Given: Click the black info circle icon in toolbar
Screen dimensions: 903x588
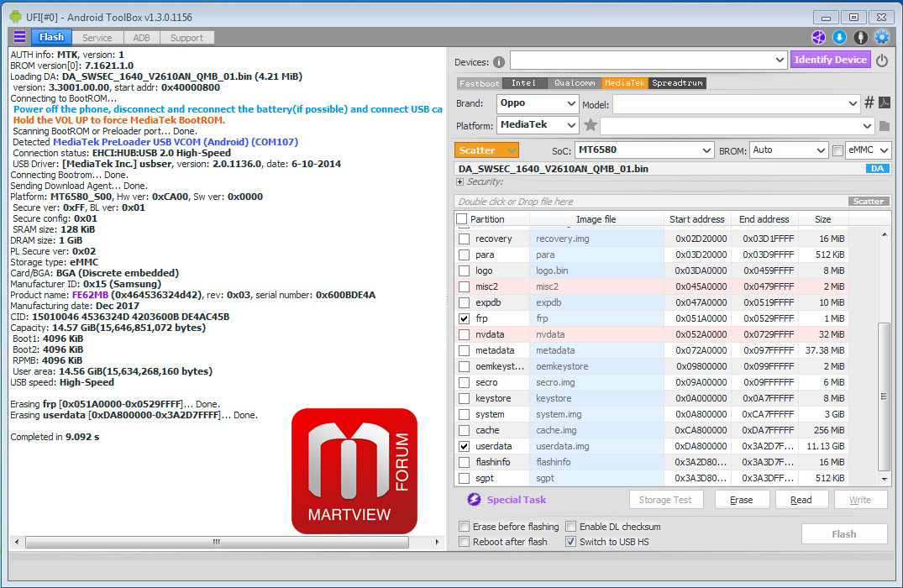Looking at the screenshot, I should (x=860, y=38).
